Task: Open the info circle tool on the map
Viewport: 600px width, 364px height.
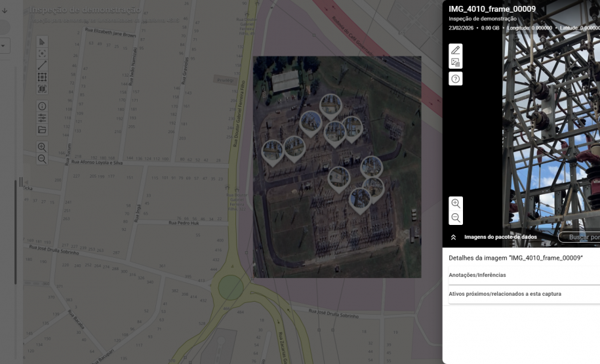Action: tap(42, 106)
